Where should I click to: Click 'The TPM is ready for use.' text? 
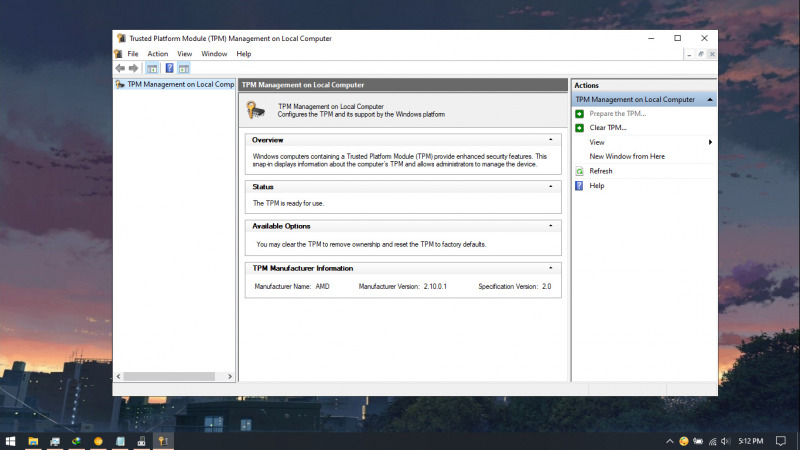(x=288, y=203)
